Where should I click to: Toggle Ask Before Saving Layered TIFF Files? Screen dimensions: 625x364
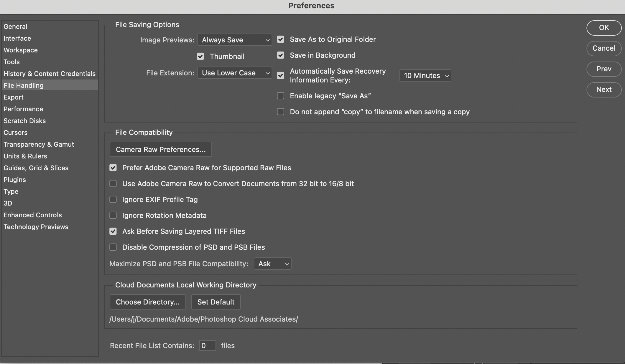click(x=113, y=231)
